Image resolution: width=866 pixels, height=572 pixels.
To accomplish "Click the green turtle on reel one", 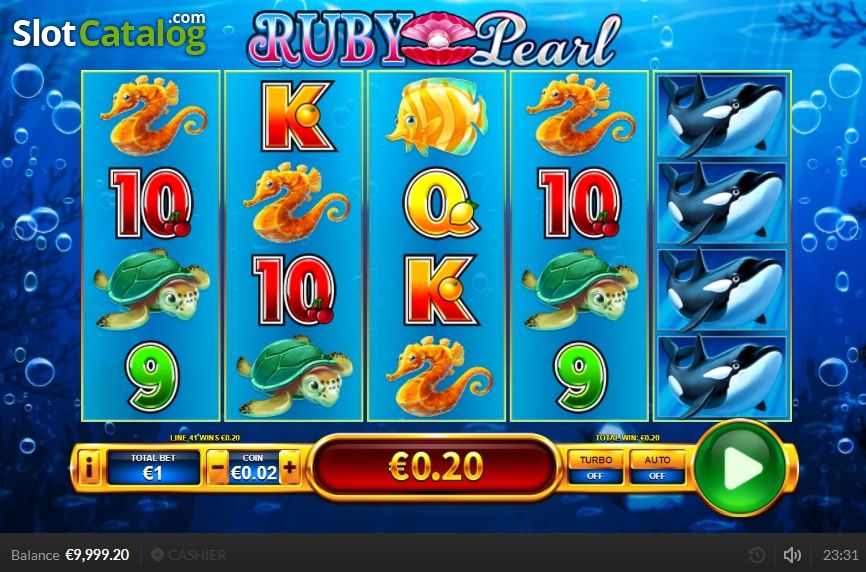I will [x=151, y=289].
